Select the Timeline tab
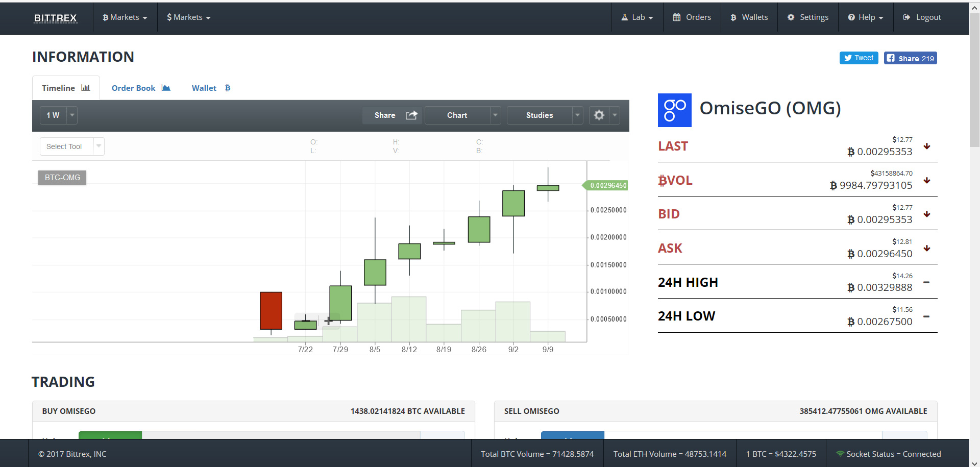 66,88
